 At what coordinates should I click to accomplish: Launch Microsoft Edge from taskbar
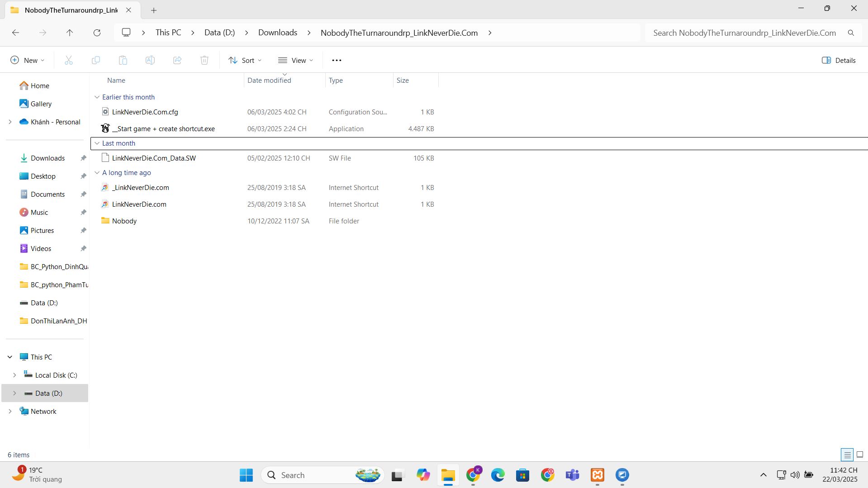click(x=498, y=475)
